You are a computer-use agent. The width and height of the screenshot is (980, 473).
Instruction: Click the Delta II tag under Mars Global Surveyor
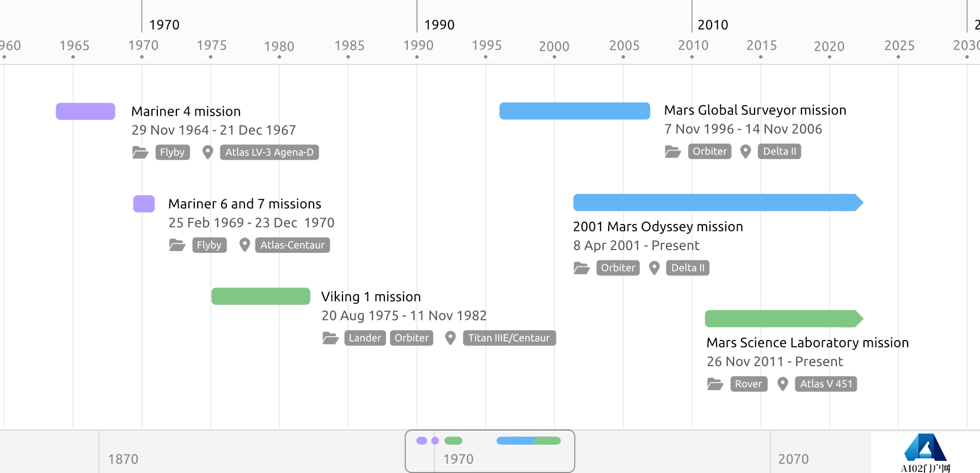[779, 151]
